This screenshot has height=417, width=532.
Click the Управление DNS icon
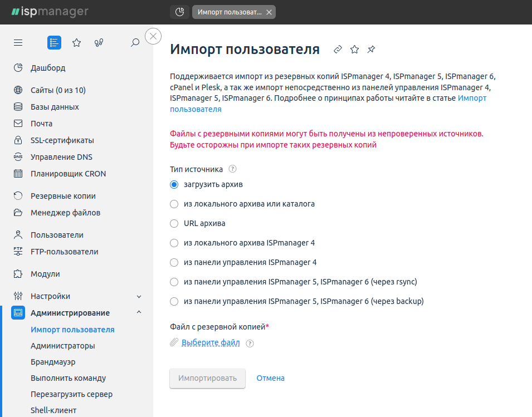(x=18, y=156)
